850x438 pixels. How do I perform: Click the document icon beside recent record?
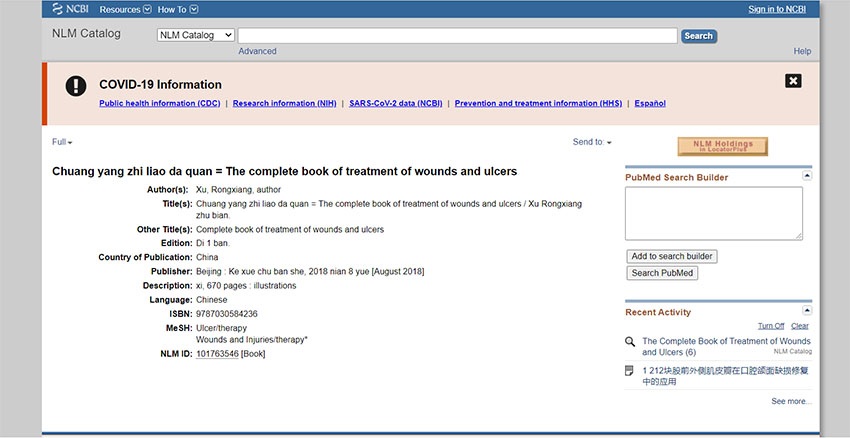point(630,370)
